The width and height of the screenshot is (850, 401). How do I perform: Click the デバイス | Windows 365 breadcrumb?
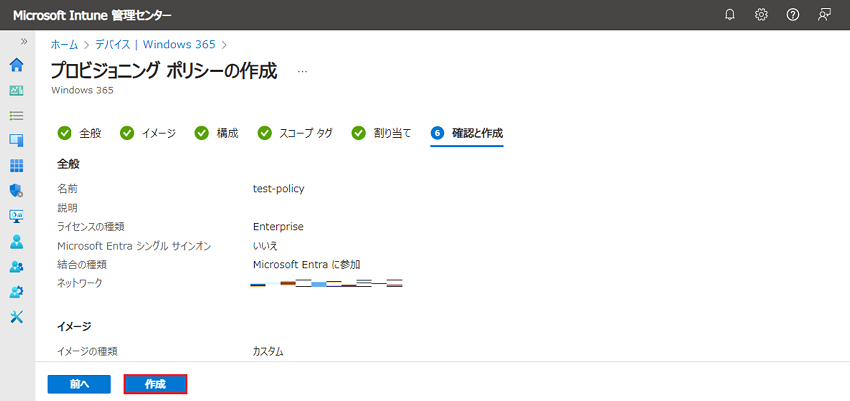(x=155, y=44)
